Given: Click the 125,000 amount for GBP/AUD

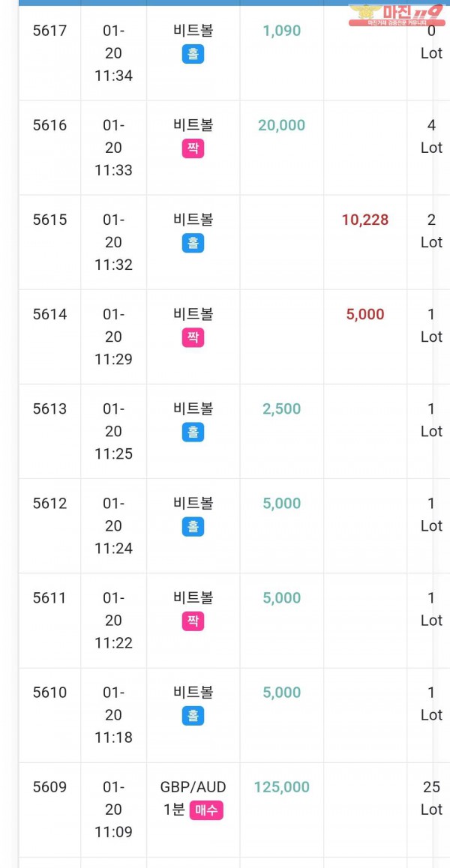Looking at the screenshot, I should [281, 786].
